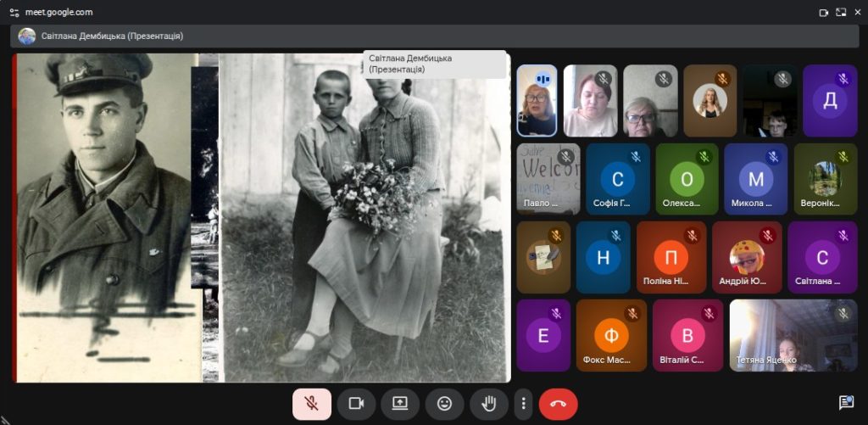The width and height of the screenshot is (868, 425).
Task: Click the avatar with letter Д
Action: tap(830, 101)
